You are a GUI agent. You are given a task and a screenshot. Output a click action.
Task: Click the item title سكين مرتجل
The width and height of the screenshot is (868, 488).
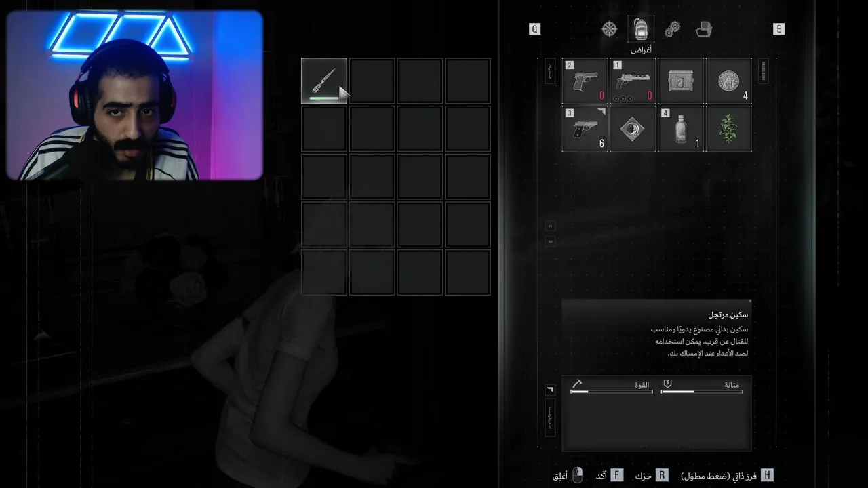tap(728, 315)
